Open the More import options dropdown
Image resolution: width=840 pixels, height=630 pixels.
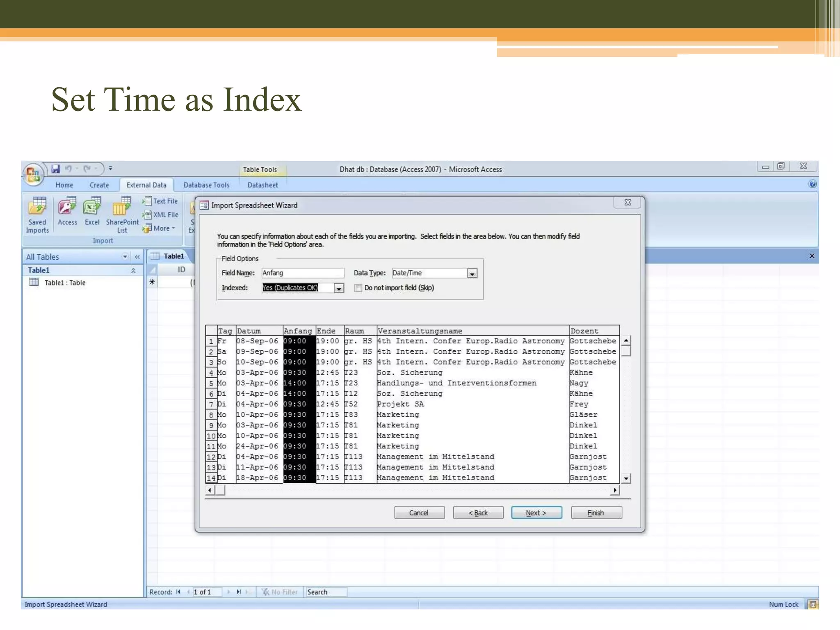point(160,228)
